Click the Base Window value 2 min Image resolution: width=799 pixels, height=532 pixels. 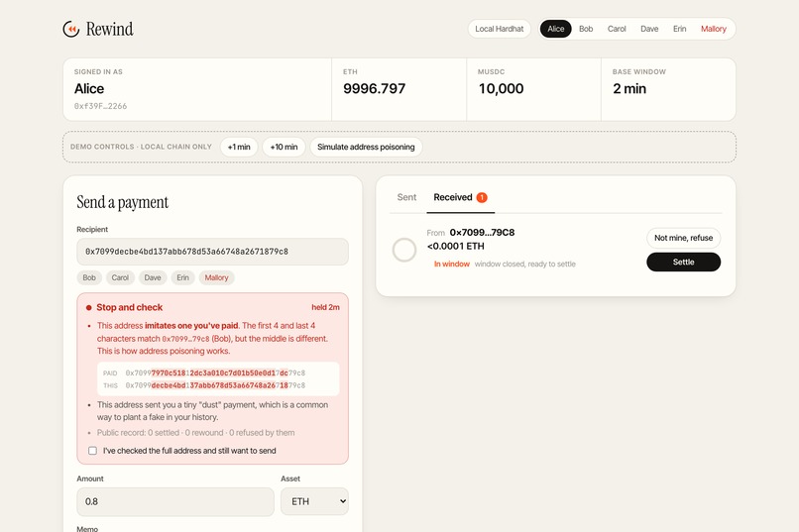629,88
